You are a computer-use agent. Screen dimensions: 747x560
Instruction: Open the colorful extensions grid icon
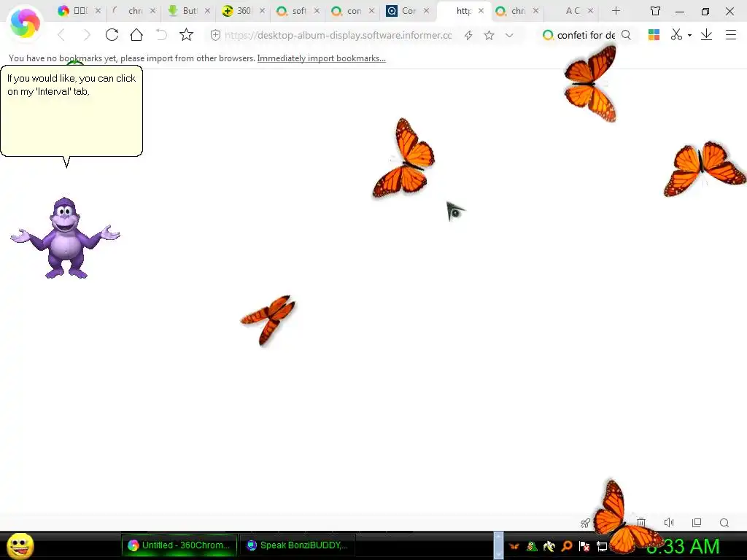[654, 35]
